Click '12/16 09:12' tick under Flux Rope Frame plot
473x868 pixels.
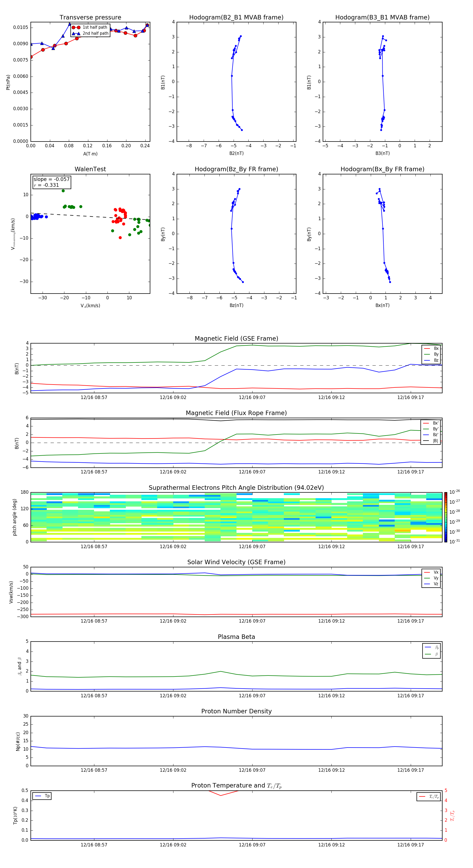coord(331,472)
